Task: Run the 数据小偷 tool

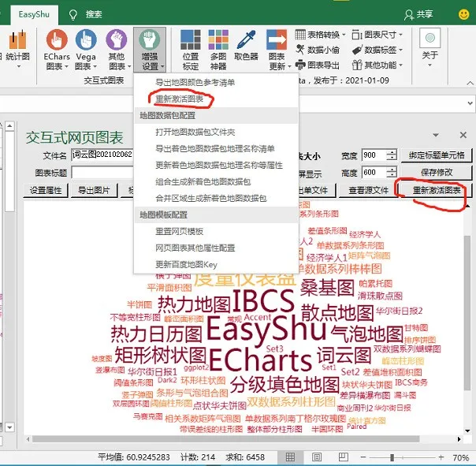Action: 318,50
